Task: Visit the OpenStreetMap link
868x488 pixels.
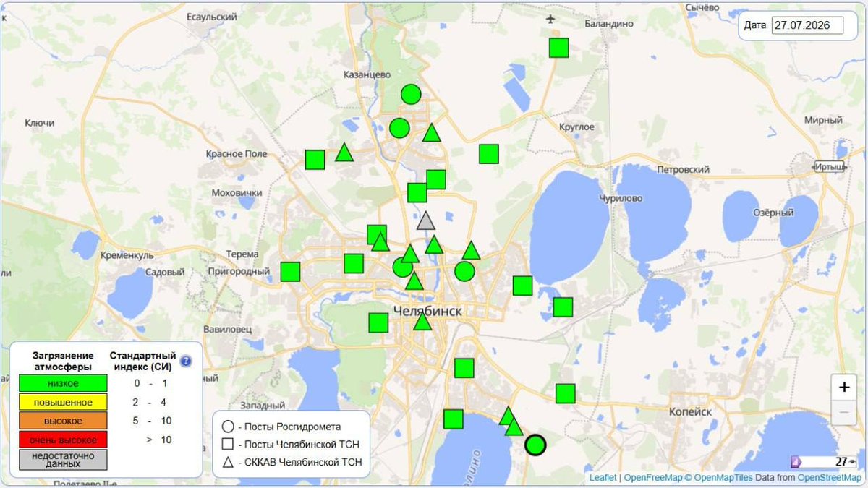Action: coord(830,477)
